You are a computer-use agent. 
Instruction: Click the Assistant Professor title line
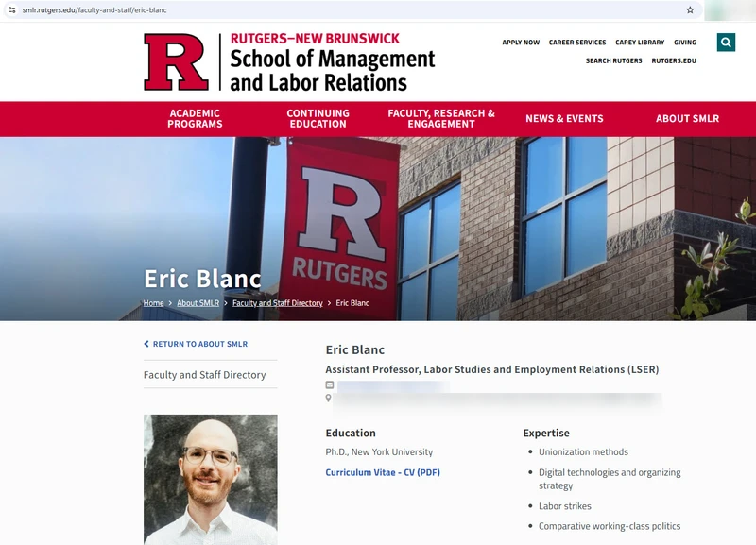click(491, 369)
